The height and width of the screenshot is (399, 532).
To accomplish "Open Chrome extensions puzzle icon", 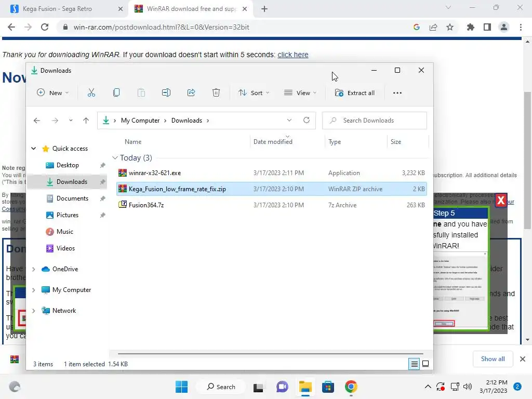I will (470, 27).
